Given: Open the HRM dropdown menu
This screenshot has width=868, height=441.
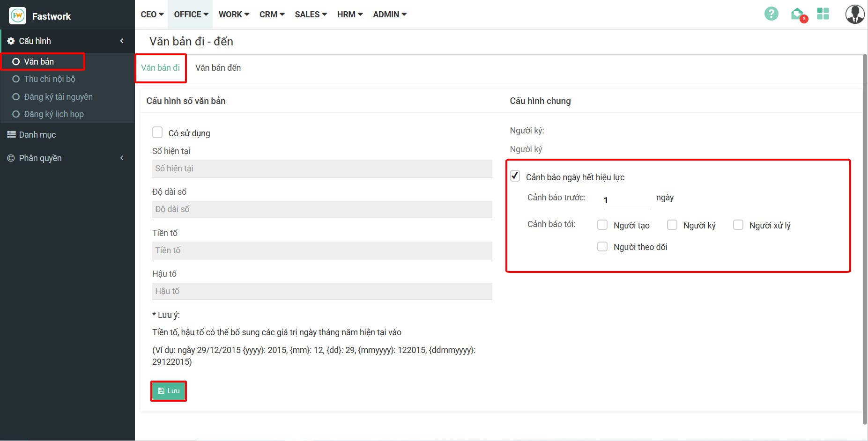Looking at the screenshot, I should coord(350,15).
